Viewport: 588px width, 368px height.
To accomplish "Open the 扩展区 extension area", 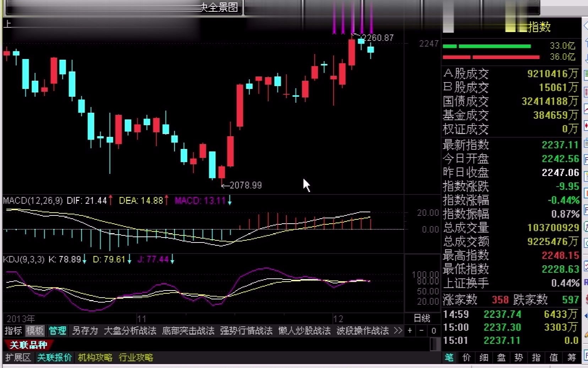I will pos(18,357).
